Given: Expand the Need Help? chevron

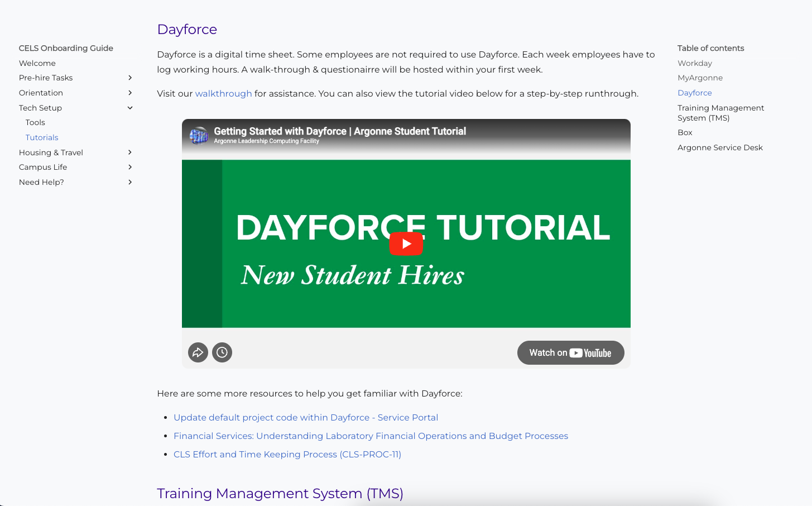Looking at the screenshot, I should pos(130,182).
